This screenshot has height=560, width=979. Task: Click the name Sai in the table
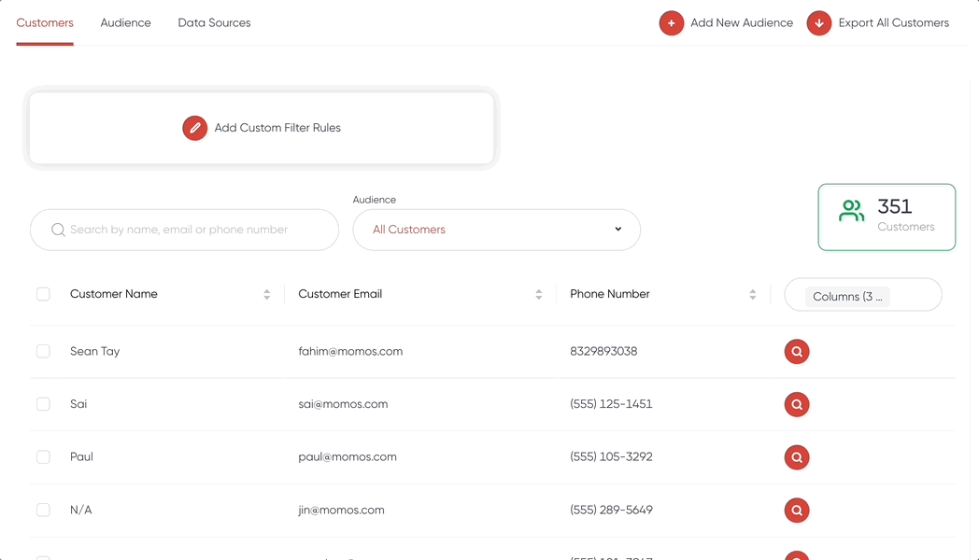(x=78, y=404)
